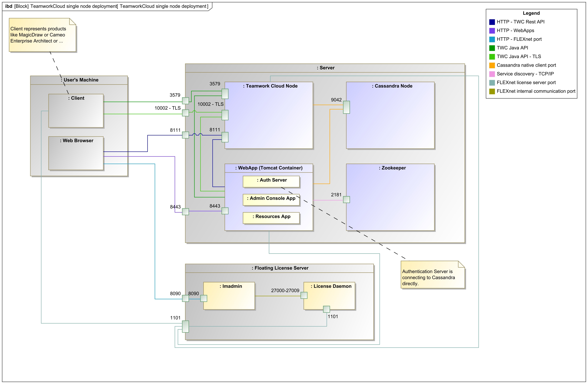
Task: Select the 2181 port on Zookeeper
Action: 346,199
